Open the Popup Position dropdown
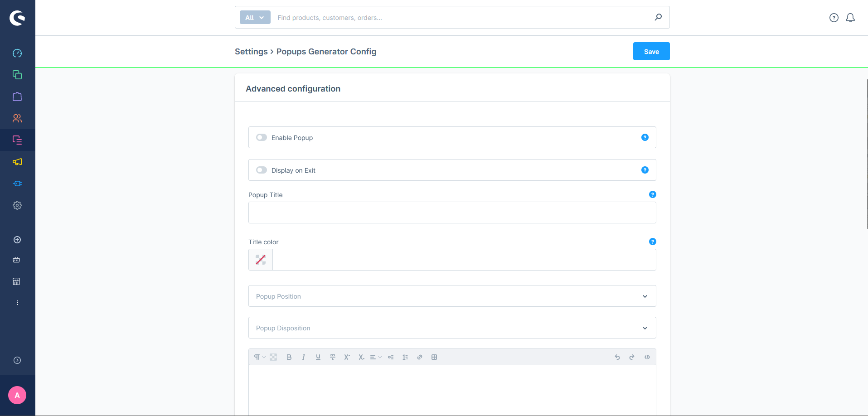The height and width of the screenshot is (416, 868). point(452,296)
